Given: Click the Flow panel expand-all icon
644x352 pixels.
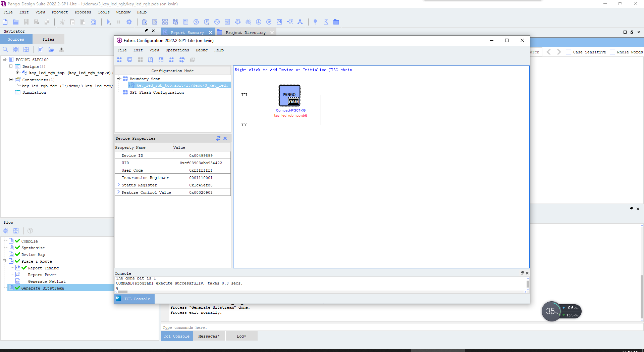Looking at the screenshot, I should click(5, 231).
